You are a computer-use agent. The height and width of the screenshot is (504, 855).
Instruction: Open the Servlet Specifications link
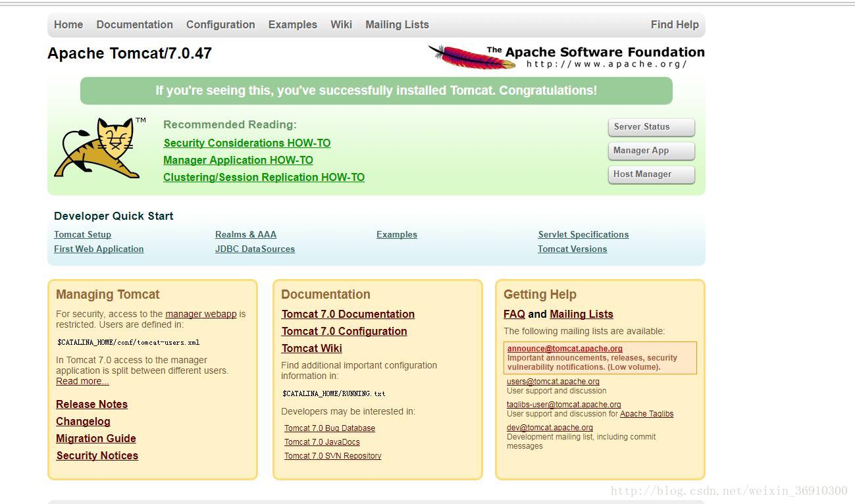coord(583,234)
